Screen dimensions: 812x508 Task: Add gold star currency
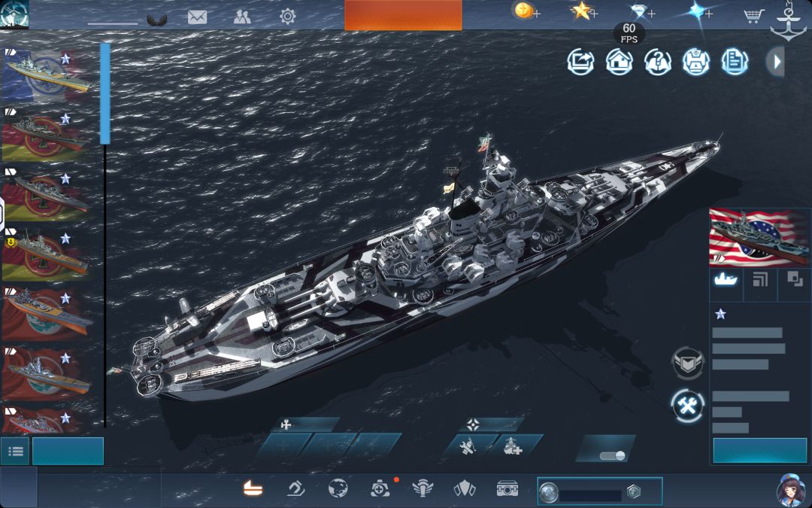click(584, 11)
